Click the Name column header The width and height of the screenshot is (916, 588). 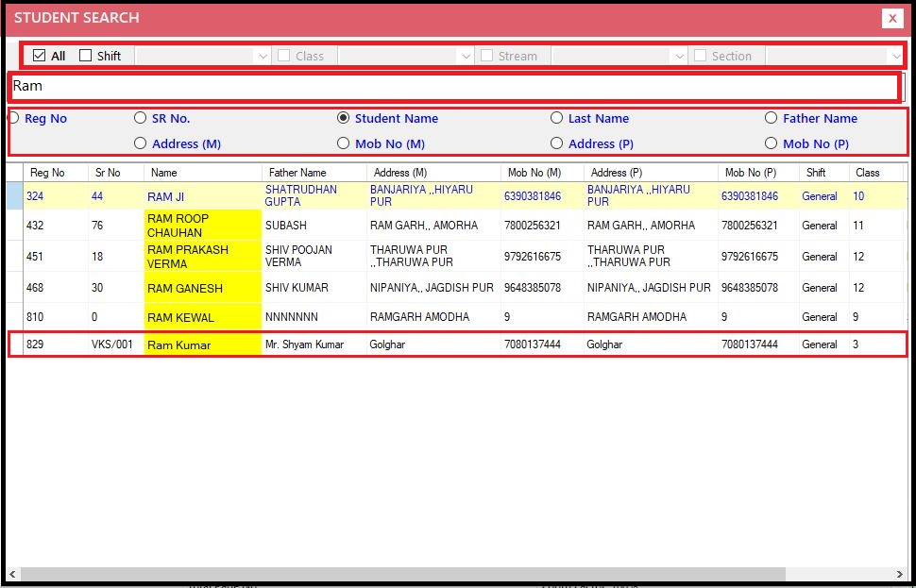[203, 173]
